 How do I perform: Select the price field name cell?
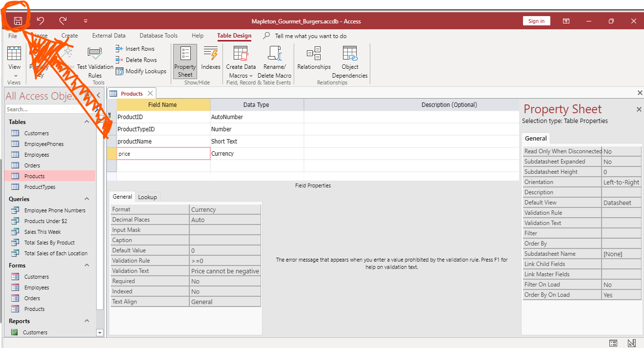[163, 154]
